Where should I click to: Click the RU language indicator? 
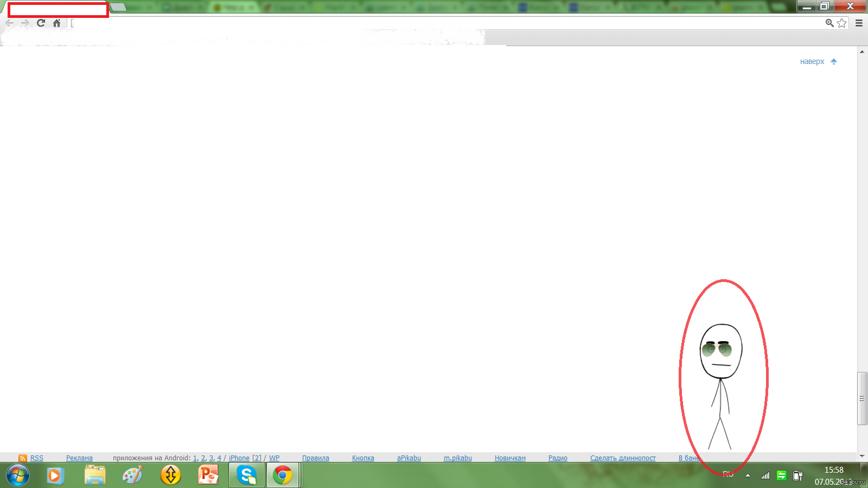(728, 474)
